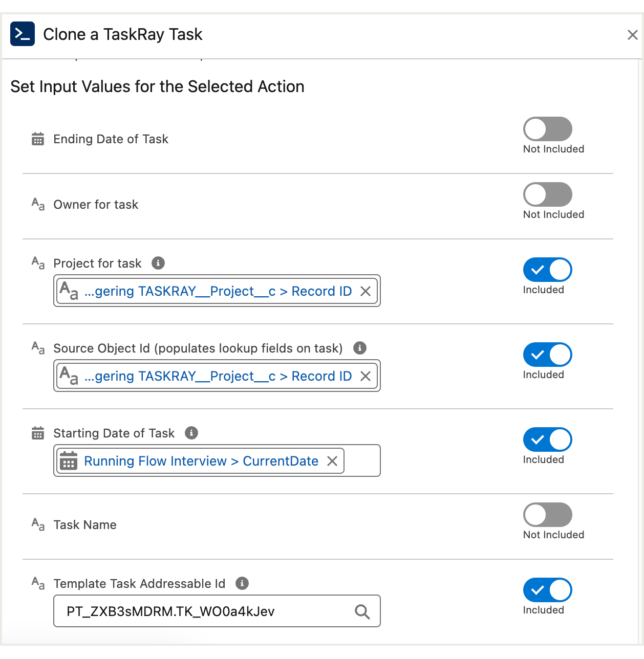Disable the Project for task toggle
The image size is (644, 659).
pos(547,270)
